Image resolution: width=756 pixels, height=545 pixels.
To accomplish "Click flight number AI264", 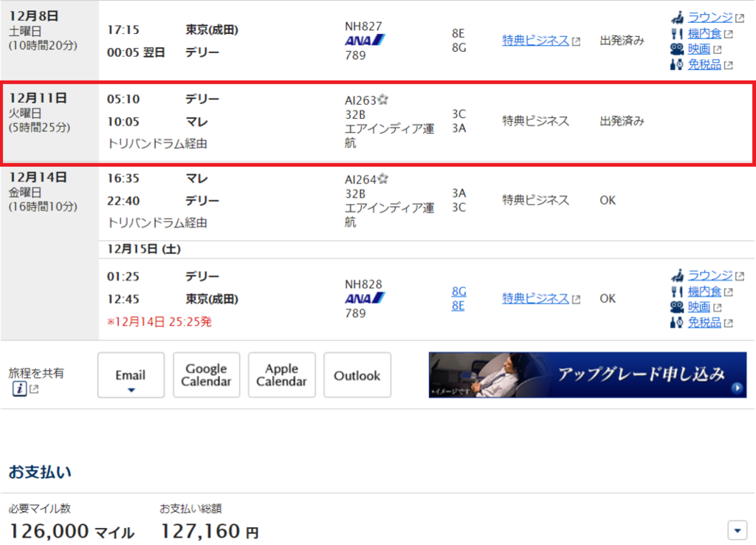I will pyautogui.click(x=360, y=179).
